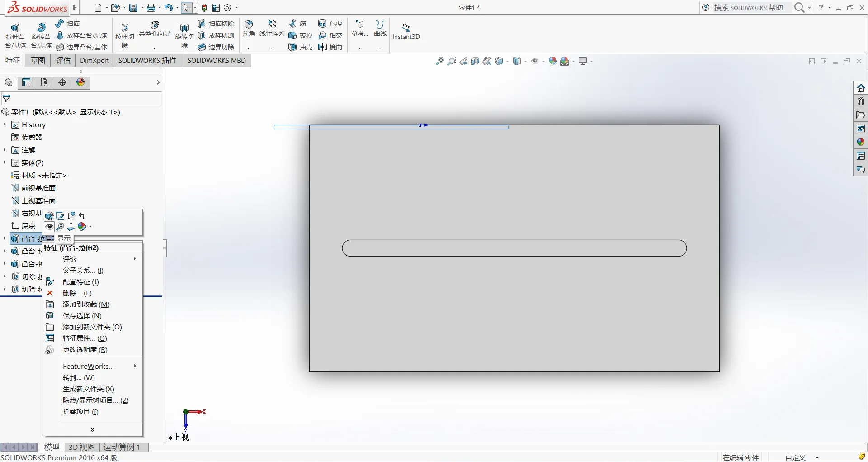
Task: Click Edit Appearance color ball in the view toolbar
Action: click(x=552, y=61)
